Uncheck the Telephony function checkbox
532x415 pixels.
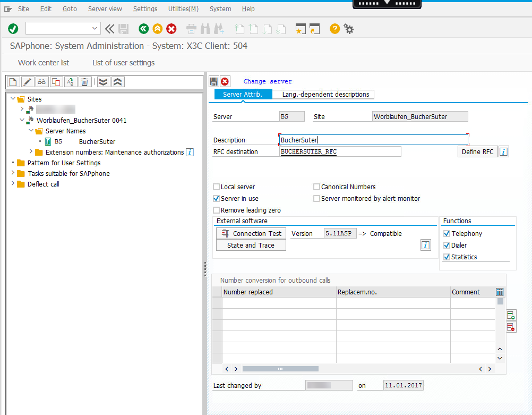tap(447, 234)
